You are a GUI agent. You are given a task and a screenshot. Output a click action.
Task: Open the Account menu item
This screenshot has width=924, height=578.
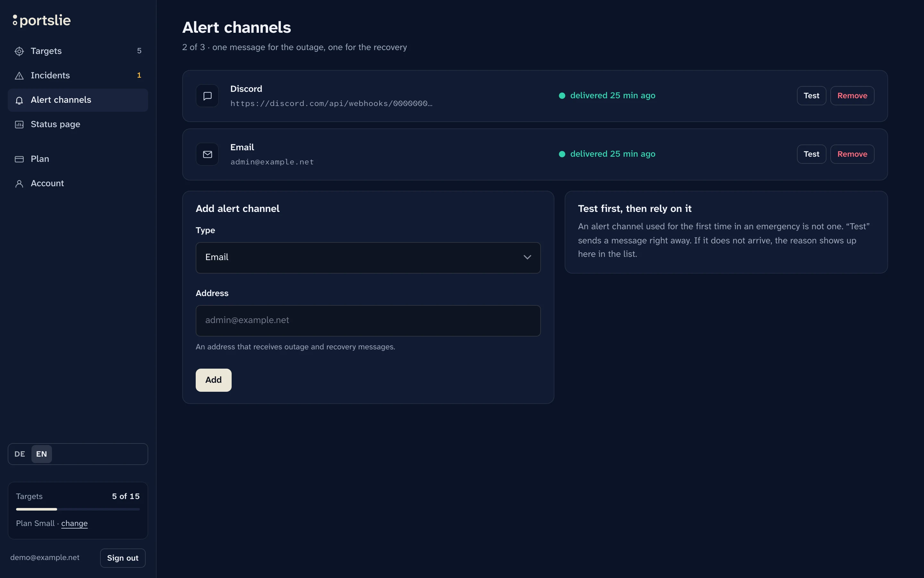78,183
